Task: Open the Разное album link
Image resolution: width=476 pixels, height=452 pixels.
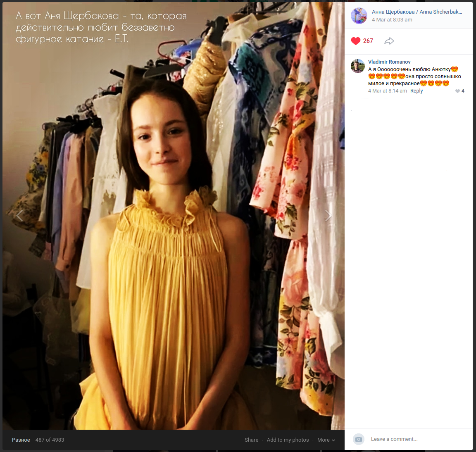Action: pos(21,440)
